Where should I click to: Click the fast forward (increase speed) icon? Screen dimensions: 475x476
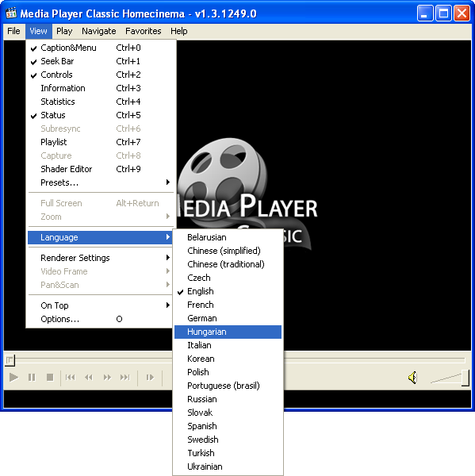107,378
